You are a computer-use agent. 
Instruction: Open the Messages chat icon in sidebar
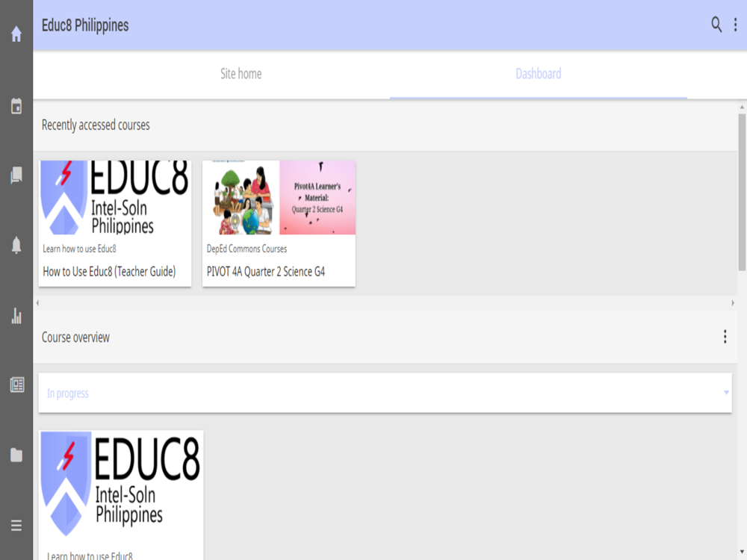point(16,175)
